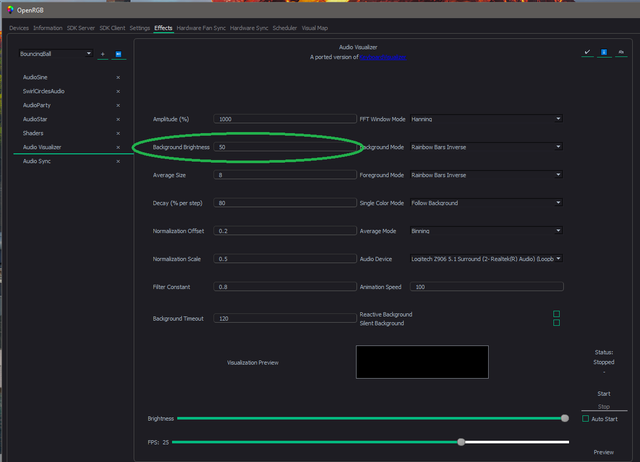The height and width of the screenshot is (462, 640).
Task: Click the Background Timeout input field
Action: [285, 318]
